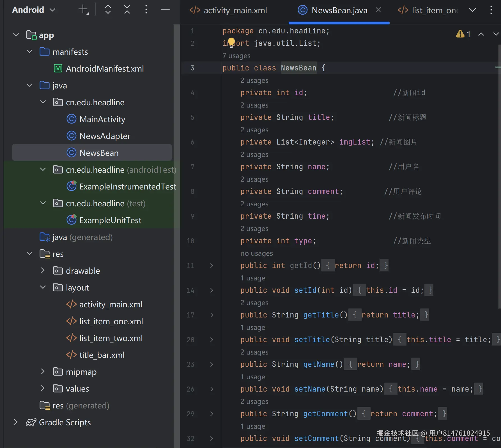Collapse the java folder
Screen dimensions: 501x448
click(29, 85)
